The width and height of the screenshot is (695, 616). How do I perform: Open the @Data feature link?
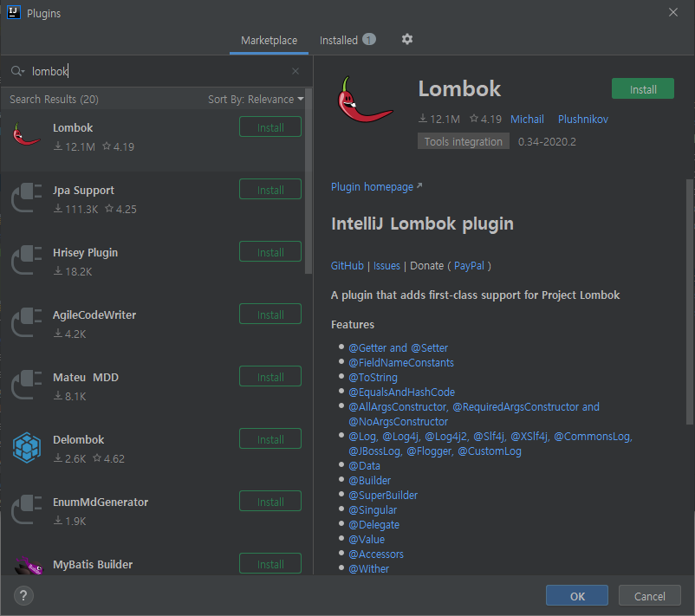(364, 466)
